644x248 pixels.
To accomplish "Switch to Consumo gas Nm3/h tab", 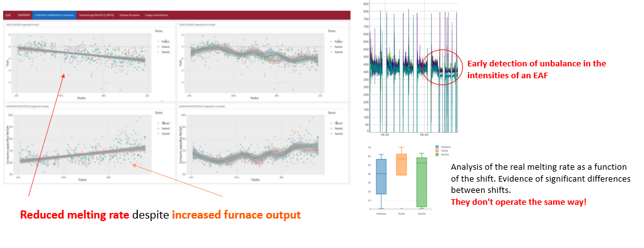I will [x=97, y=15].
